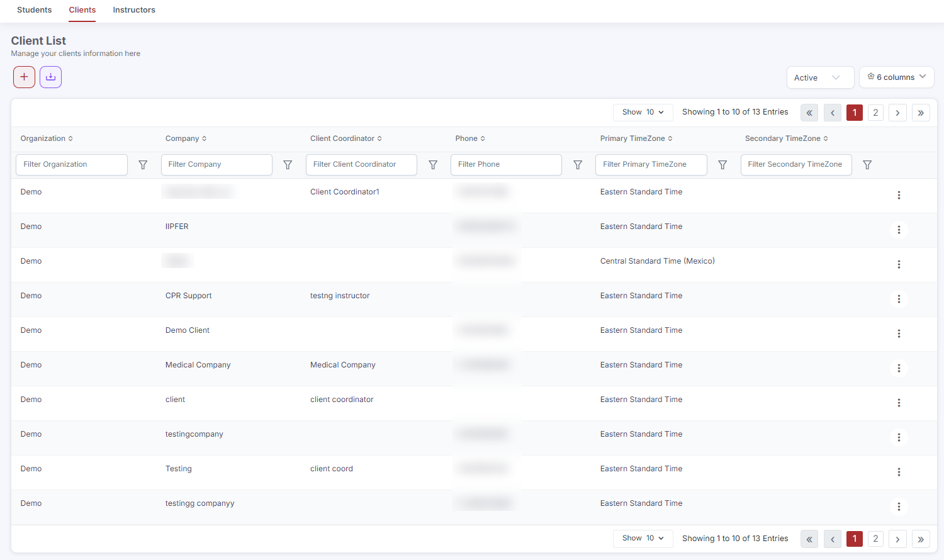The width and height of the screenshot is (944, 560).
Task: Open actions menu for Medical Company row
Action: coord(899,368)
